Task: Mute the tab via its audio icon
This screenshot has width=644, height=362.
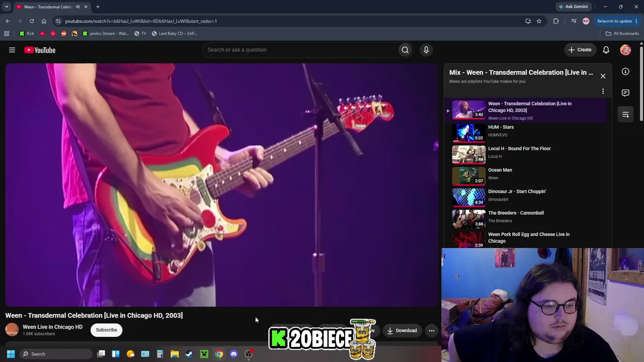Action: 77,7
